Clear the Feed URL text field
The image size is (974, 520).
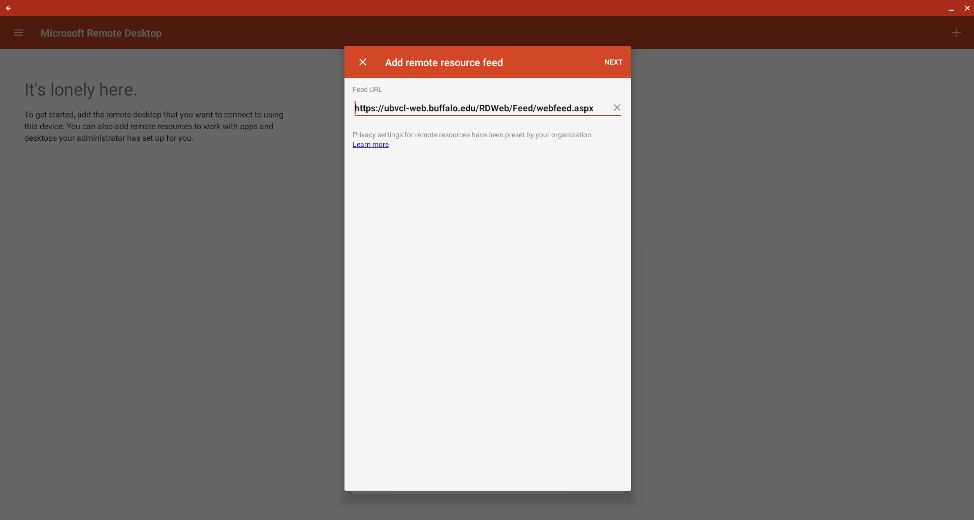616,108
